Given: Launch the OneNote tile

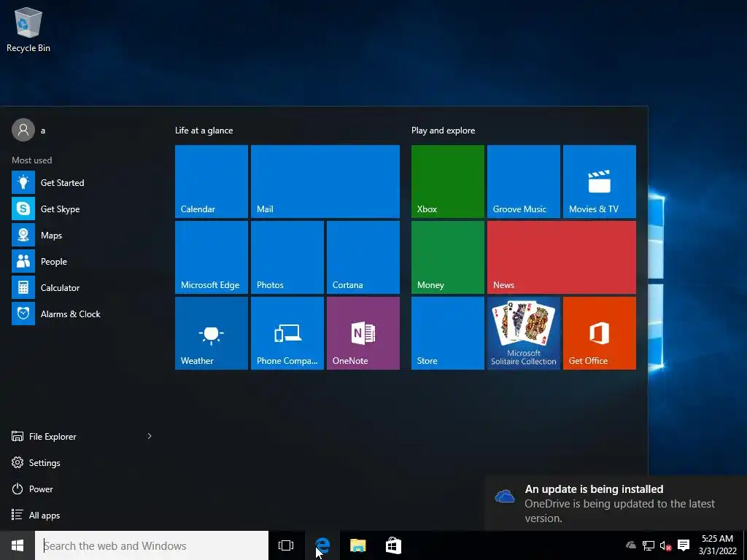Looking at the screenshot, I should 363,332.
